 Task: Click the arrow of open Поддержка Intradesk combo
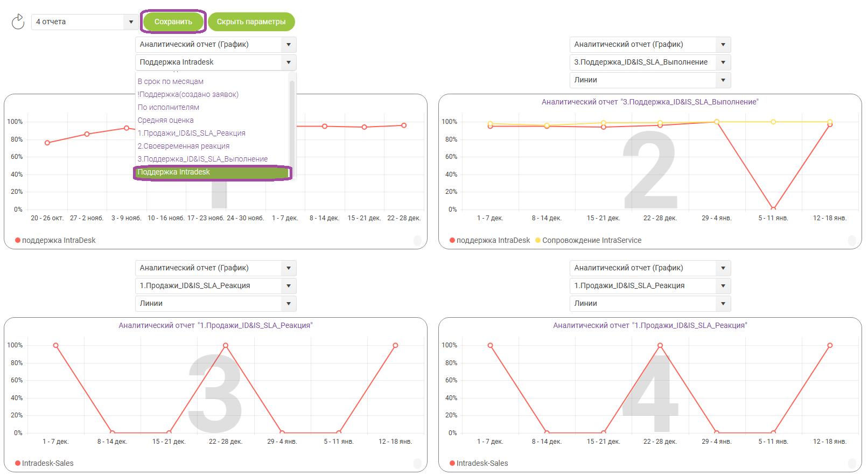click(x=289, y=62)
